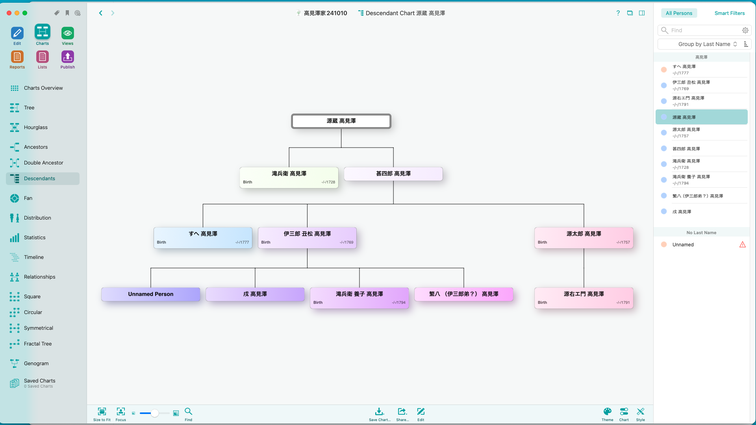Select the Charts Overview item
The image size is (756, 425).
pos(42,88)
